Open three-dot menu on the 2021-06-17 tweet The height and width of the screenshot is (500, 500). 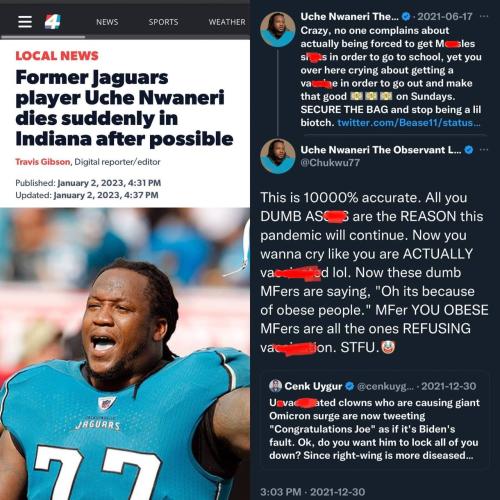(484, 16)
